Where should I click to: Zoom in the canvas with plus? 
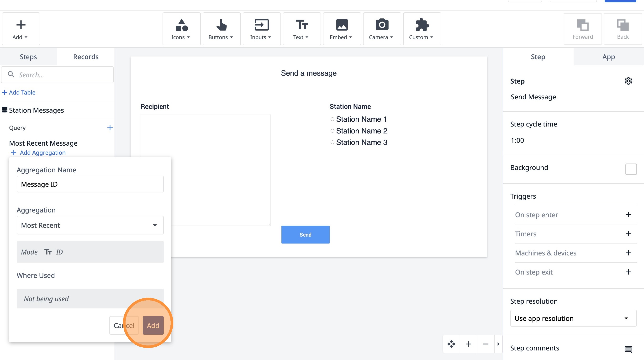tap(468, 344)
